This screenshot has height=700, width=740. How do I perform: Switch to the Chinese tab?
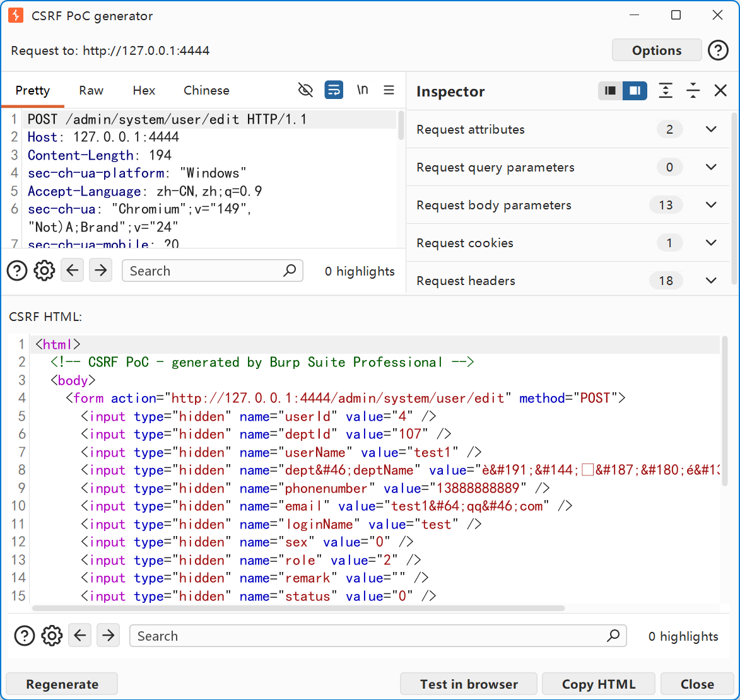pyautogui.click(x=206, y=90)
